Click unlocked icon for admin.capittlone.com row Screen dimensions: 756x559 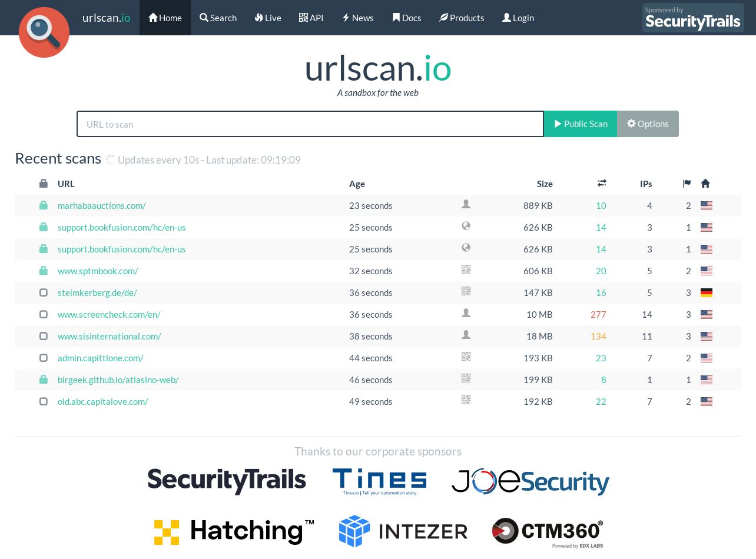coord(44,358)
